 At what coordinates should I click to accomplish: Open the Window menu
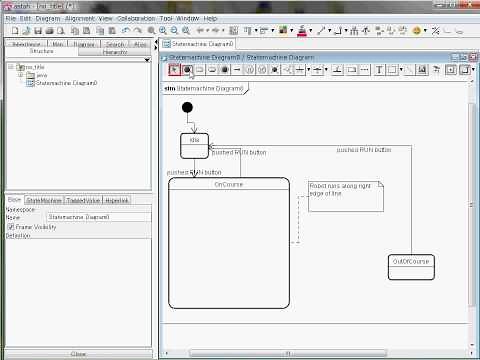[188, 19]
